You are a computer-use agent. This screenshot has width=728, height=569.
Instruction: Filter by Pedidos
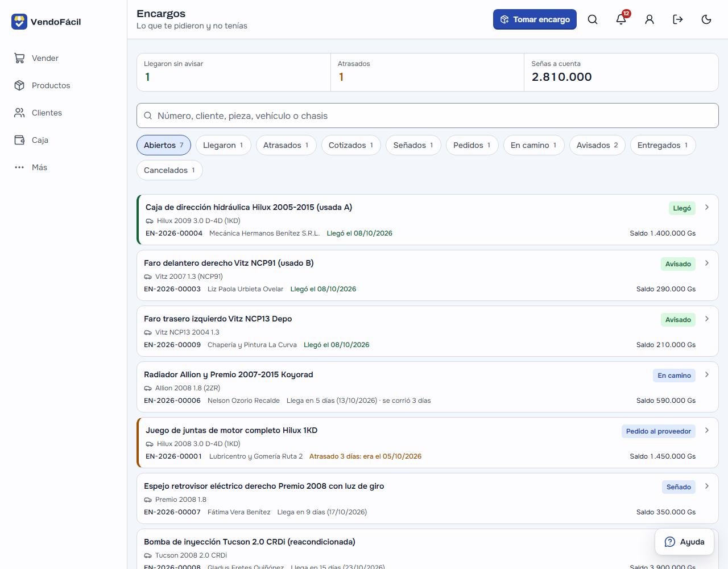[472, 145]
